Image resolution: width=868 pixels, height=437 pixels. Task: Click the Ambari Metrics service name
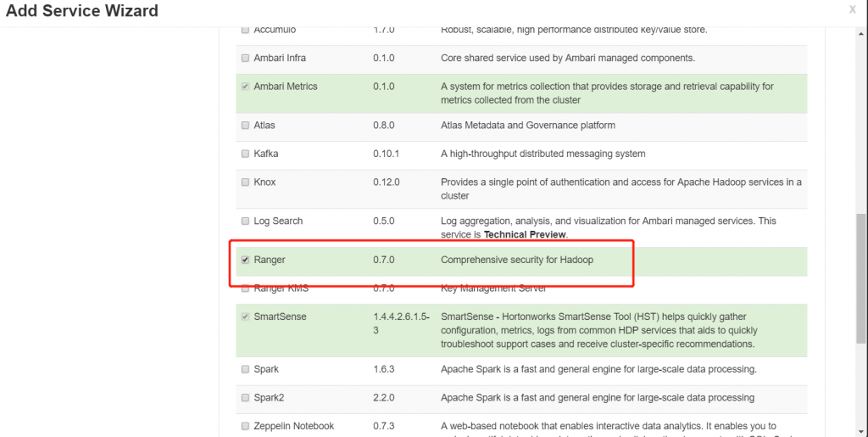[x=286, y=87]
